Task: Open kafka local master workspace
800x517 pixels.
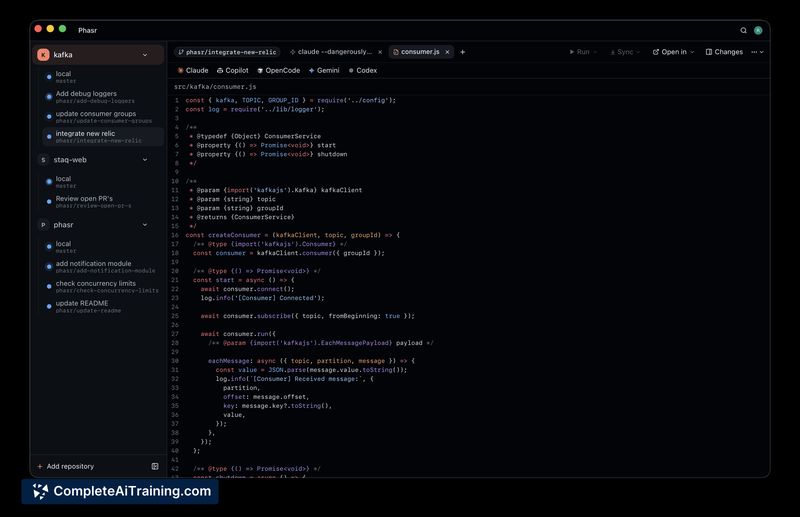Action: point(102,77)
